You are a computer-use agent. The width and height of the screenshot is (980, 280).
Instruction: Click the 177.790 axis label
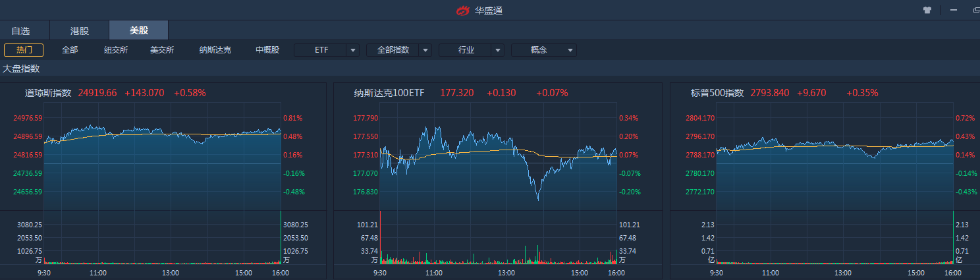(x=366, y=119)
